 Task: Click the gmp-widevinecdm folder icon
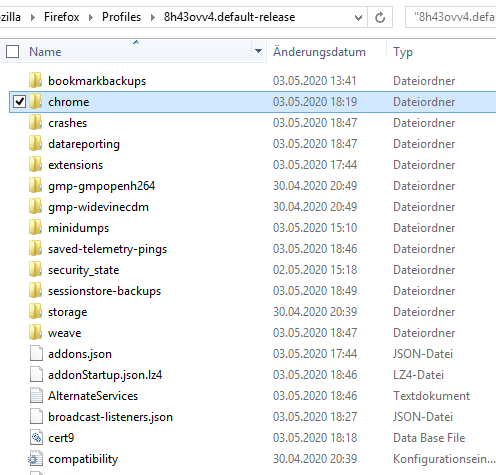tap(35, 206)
